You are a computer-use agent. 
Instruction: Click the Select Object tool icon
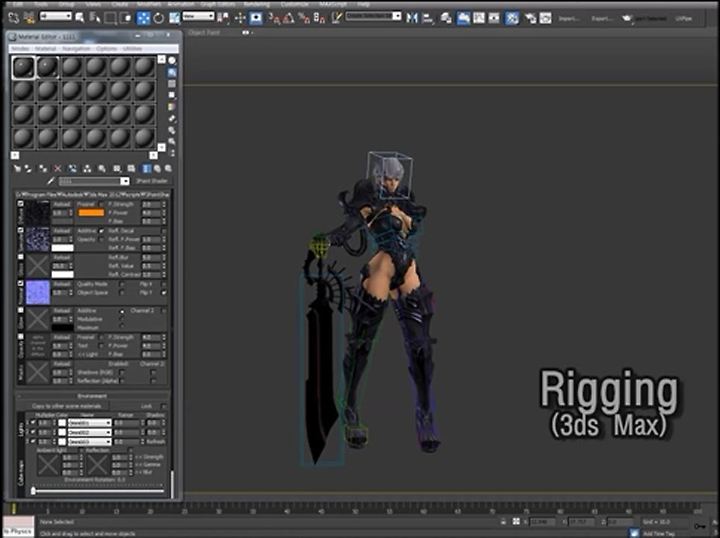pos(80,18)
